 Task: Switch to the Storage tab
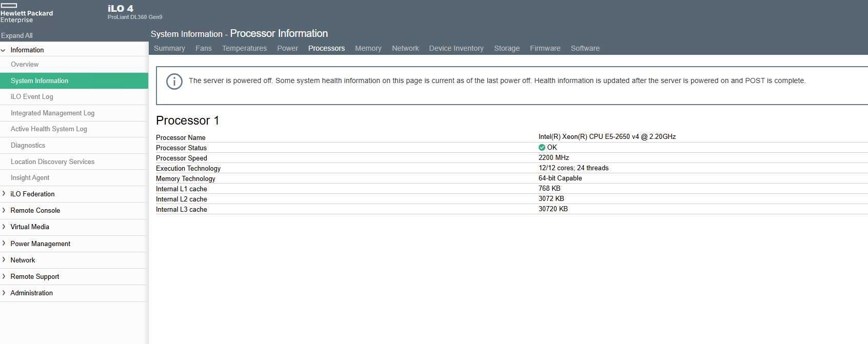click(x=507, y=48)
